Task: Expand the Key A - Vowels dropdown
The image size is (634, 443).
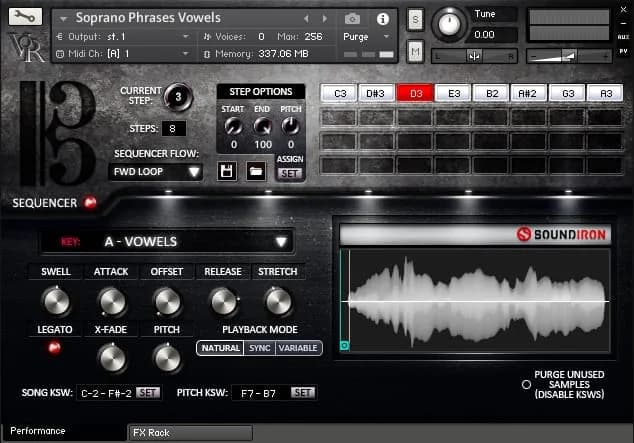Action: (167, 241)
